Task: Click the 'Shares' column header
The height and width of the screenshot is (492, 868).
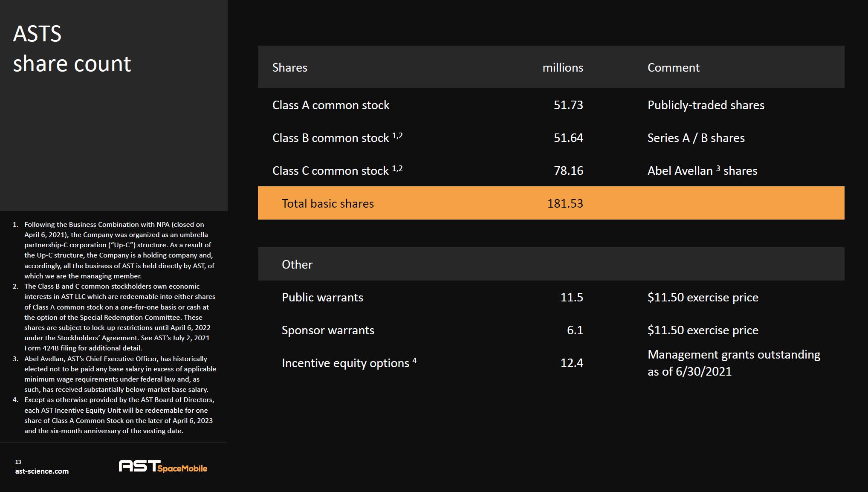Action: [290, 67]
